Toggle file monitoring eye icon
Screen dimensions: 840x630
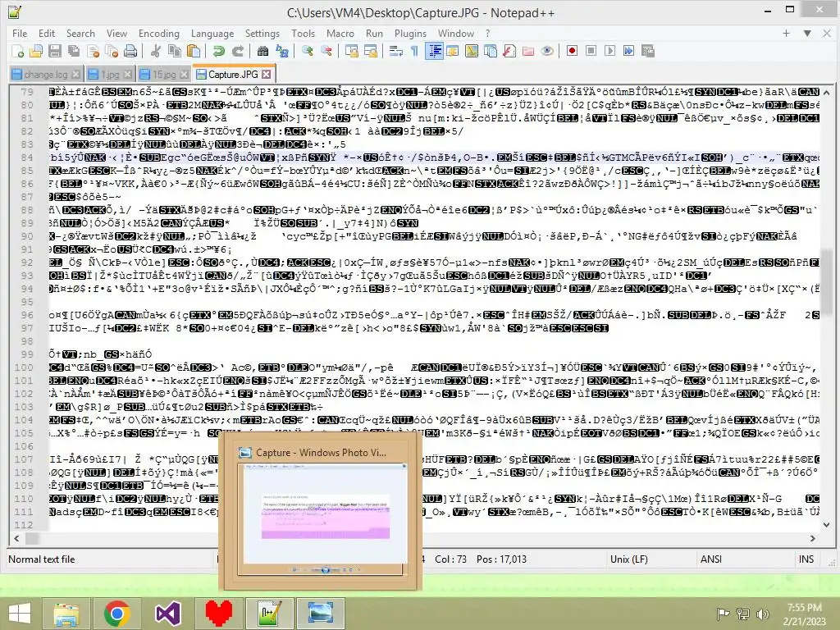click(x=547, y=52)
